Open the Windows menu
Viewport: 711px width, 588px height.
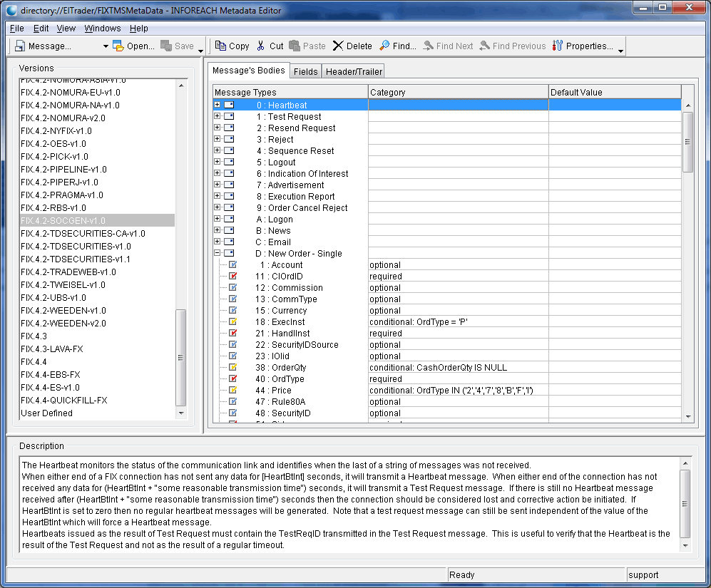click(x=103, y=28)
